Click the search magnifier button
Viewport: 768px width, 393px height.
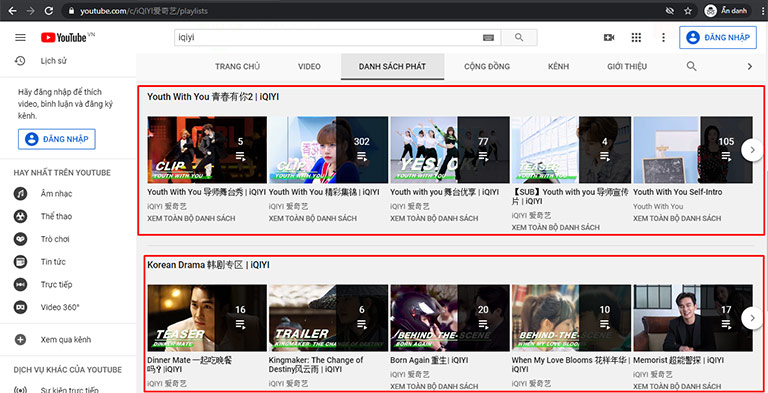click(x=519, y=37)
